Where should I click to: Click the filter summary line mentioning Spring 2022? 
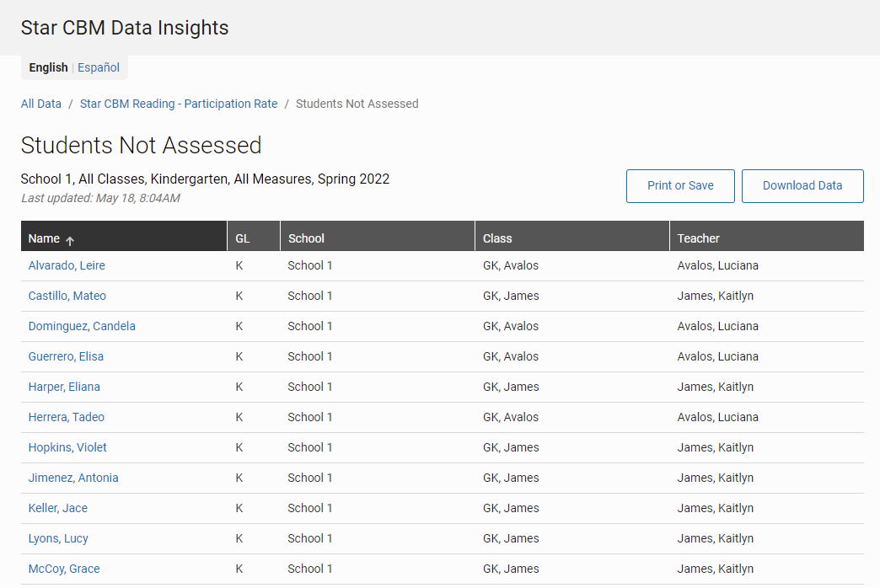coord(205,179)
